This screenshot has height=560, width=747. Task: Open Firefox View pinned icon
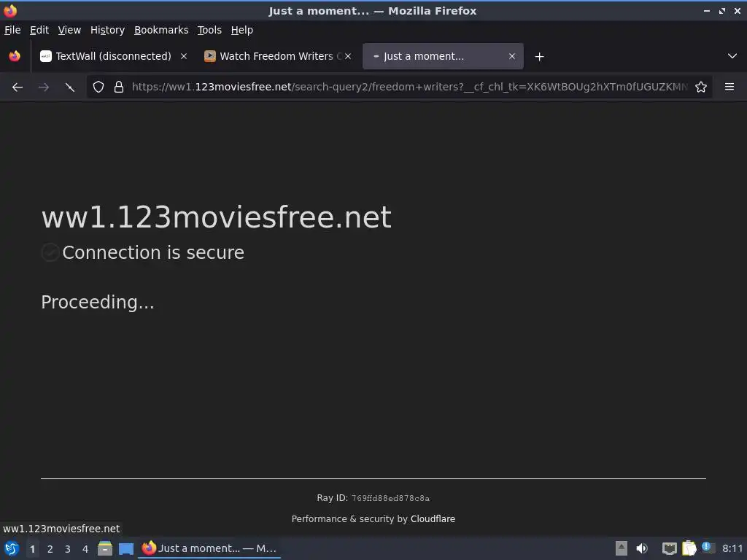click(x=15, y=56)
